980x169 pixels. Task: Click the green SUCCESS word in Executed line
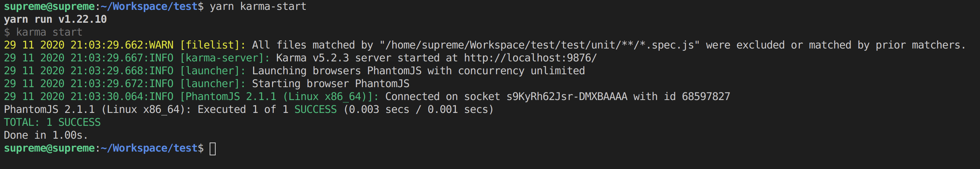tap(316, 110)
